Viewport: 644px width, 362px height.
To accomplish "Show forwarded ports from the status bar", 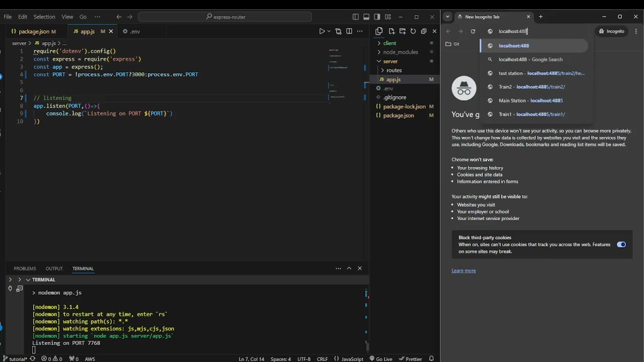I will coord(74,359).
